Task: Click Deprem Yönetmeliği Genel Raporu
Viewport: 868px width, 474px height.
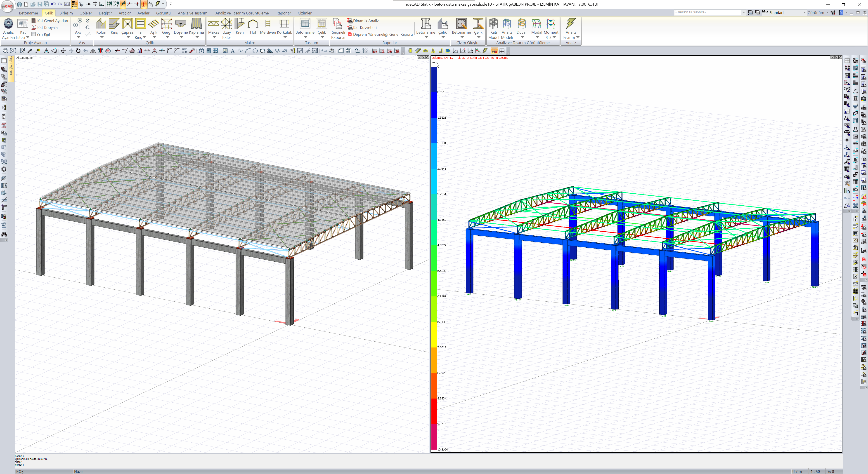Action: pyautogui.click(x=382, y=34)
